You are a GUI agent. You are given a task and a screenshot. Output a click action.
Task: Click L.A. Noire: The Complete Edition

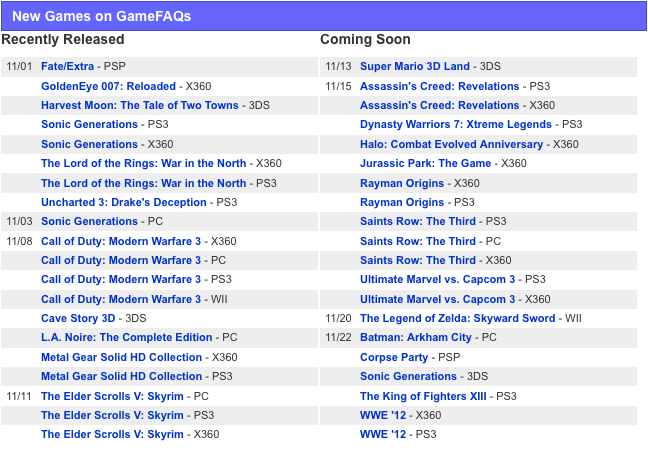[x=126, y=338]
